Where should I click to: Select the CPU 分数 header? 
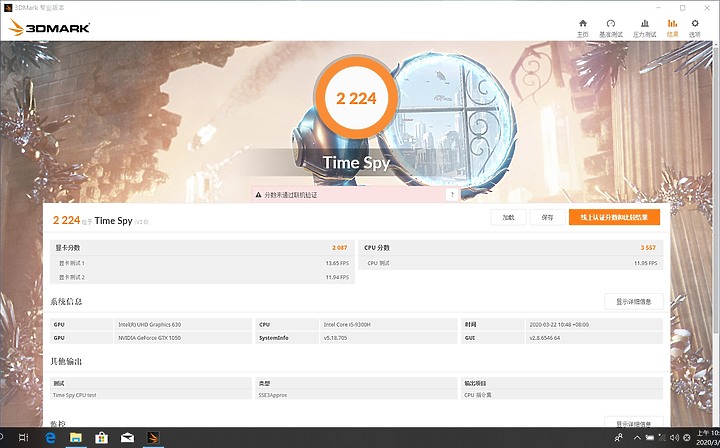click(377, 248)
